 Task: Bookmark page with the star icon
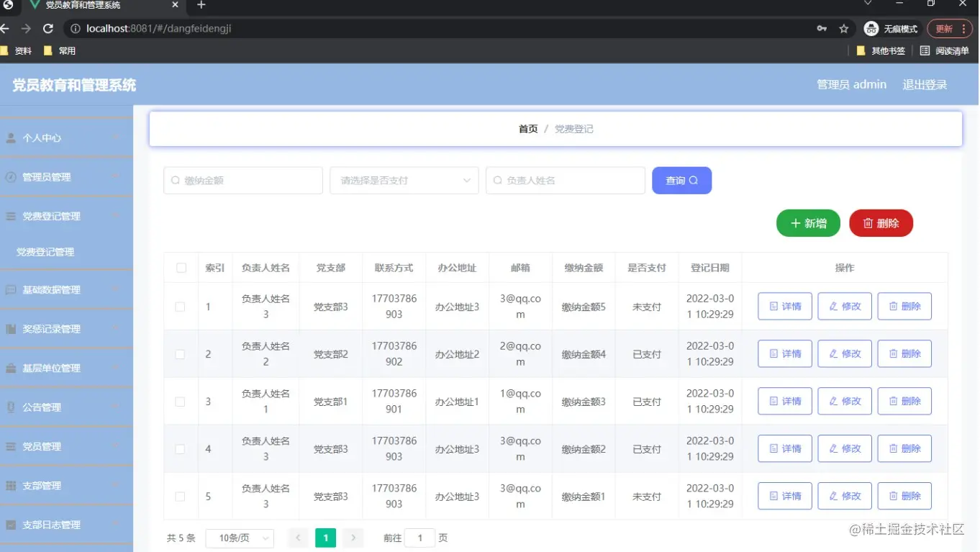pos(843,29)
